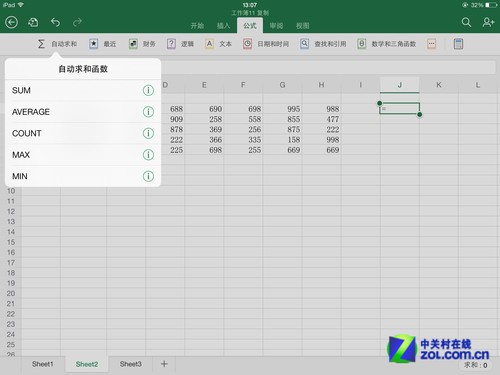Select column J header

pos(400,85)
